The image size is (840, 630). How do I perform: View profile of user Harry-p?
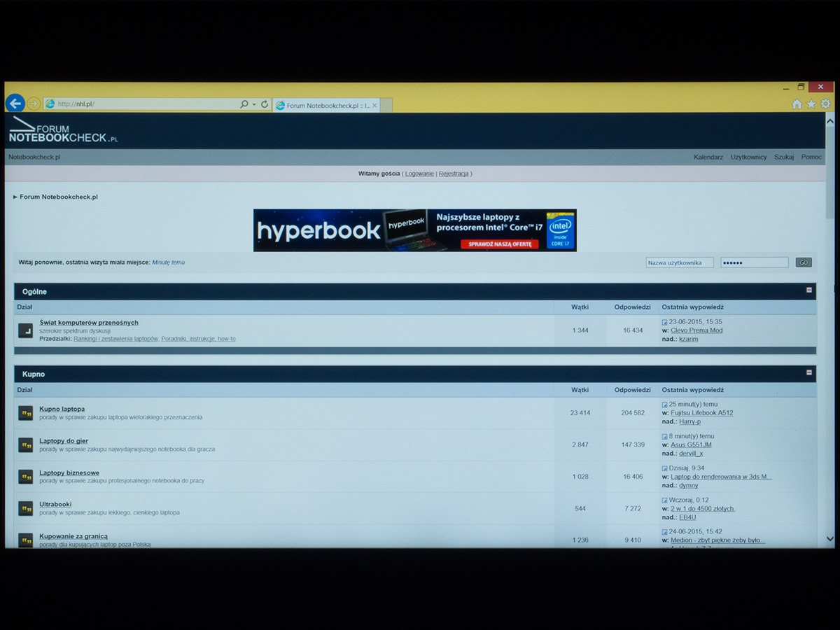pos(690,421)
